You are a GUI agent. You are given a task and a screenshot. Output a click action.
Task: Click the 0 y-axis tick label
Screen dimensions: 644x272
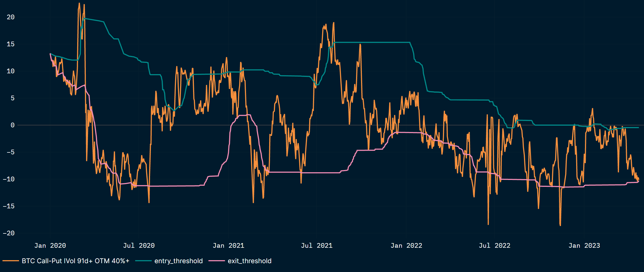tap(12, 125)
